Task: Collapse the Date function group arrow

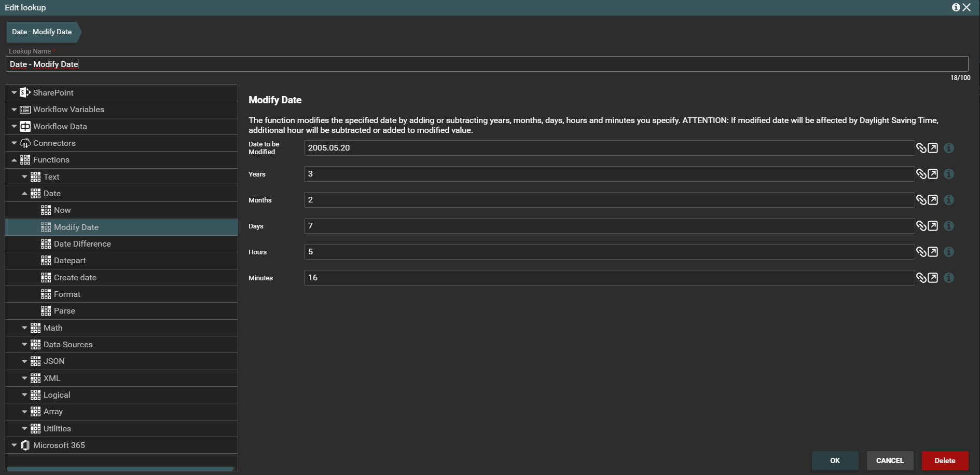Action: [24, 194]
